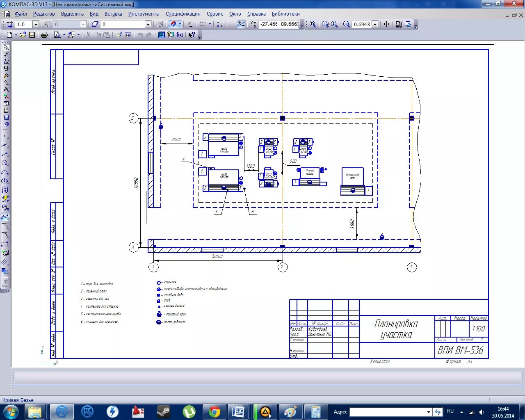Open the local coordinate system icon

220,24
